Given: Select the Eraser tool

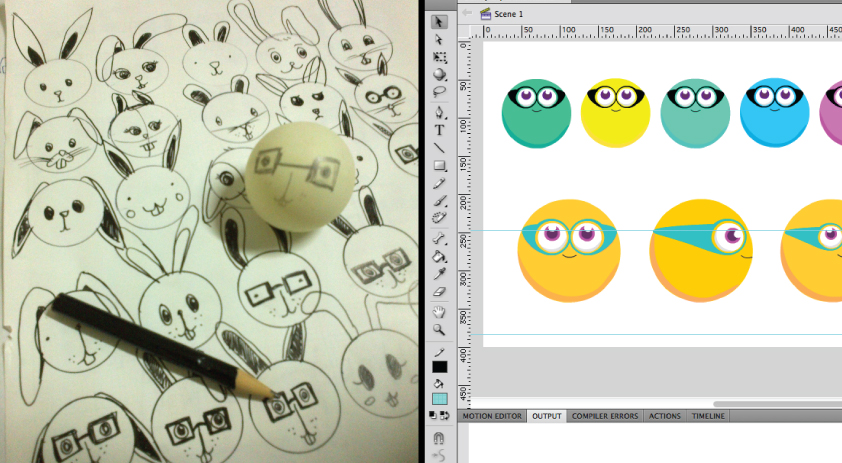Looking at the screenshot, I should [439, 292].
